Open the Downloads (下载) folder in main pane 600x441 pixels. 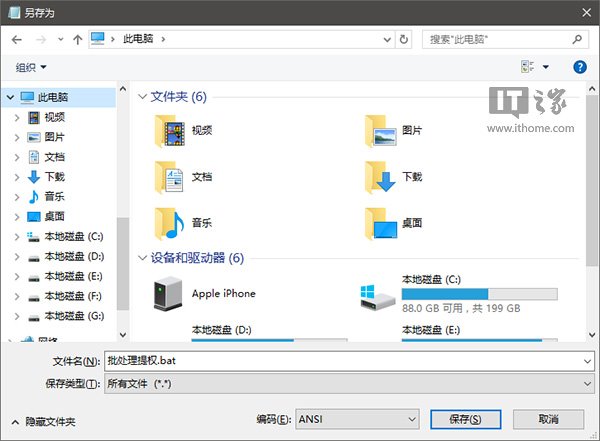(382, 176)
